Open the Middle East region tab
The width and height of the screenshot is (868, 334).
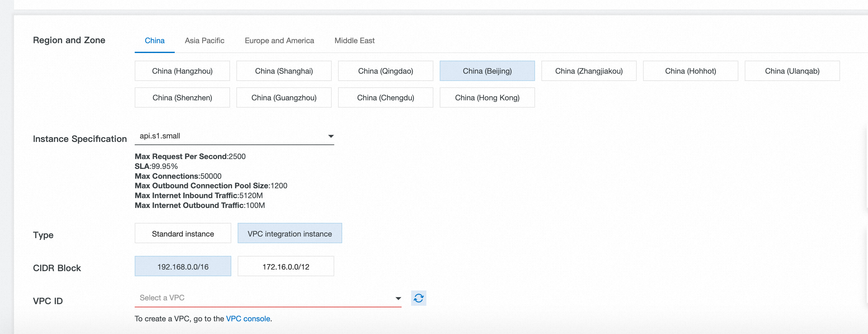coord(355,41)
